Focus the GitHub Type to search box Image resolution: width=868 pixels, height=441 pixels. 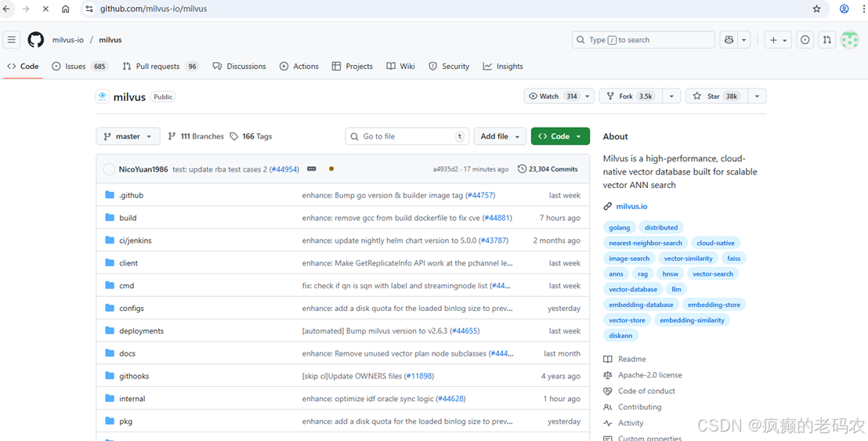pos(643,40)
